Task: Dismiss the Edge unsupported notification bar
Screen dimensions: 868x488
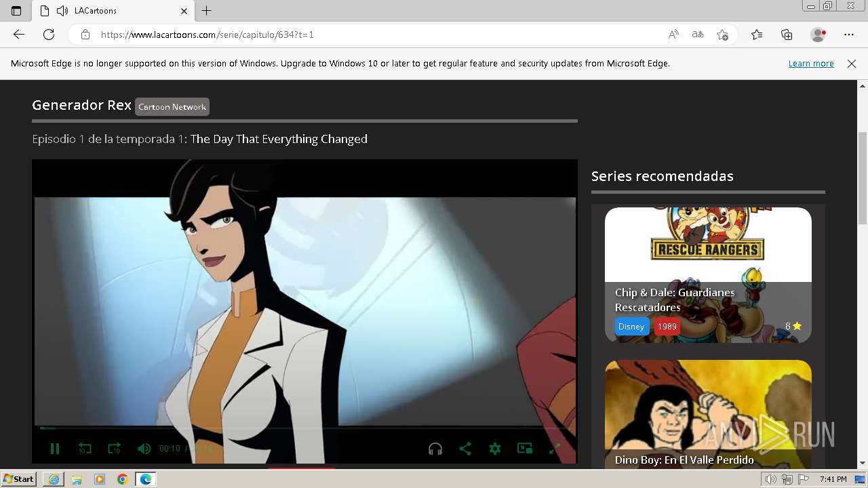Action: [x=852, y=63]
